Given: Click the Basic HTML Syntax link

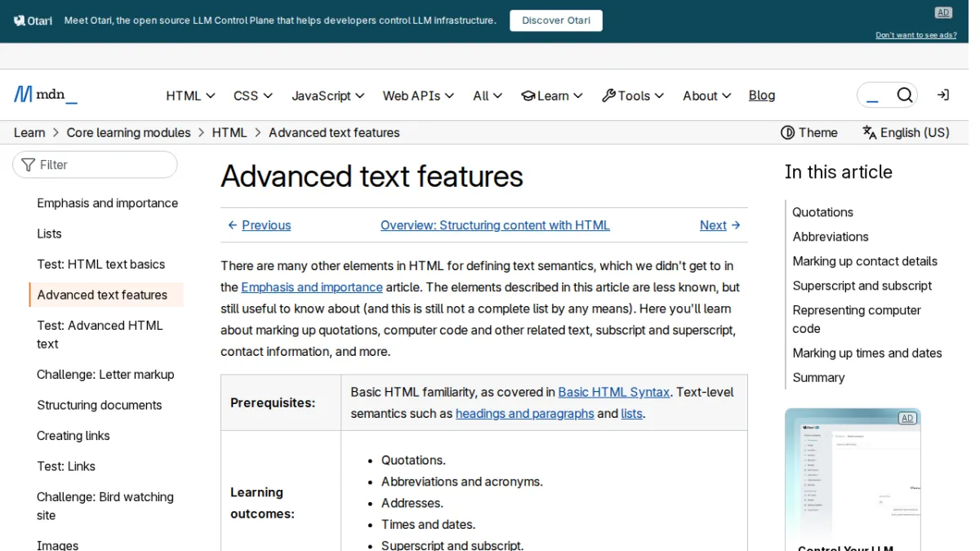Looking at the screenshot, I should (x=614, y=392).
